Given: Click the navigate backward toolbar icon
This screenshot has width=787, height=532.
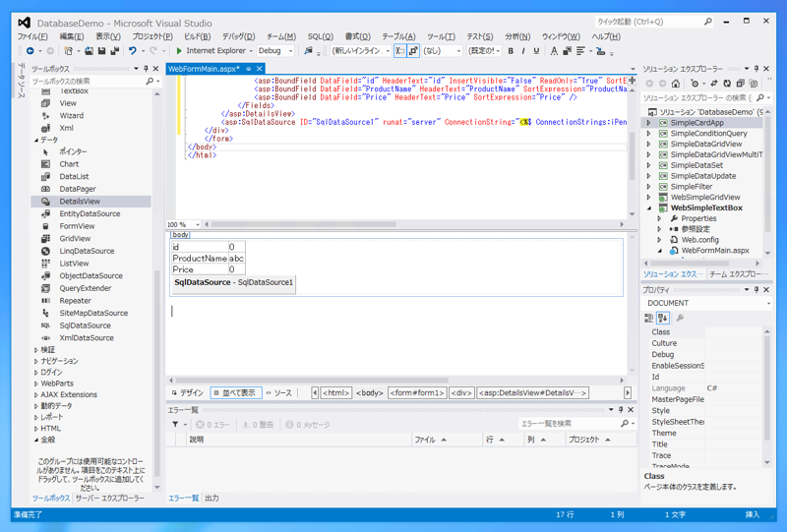Looking at the screenshot, I should pyautogui.click(x=30, y=51).
